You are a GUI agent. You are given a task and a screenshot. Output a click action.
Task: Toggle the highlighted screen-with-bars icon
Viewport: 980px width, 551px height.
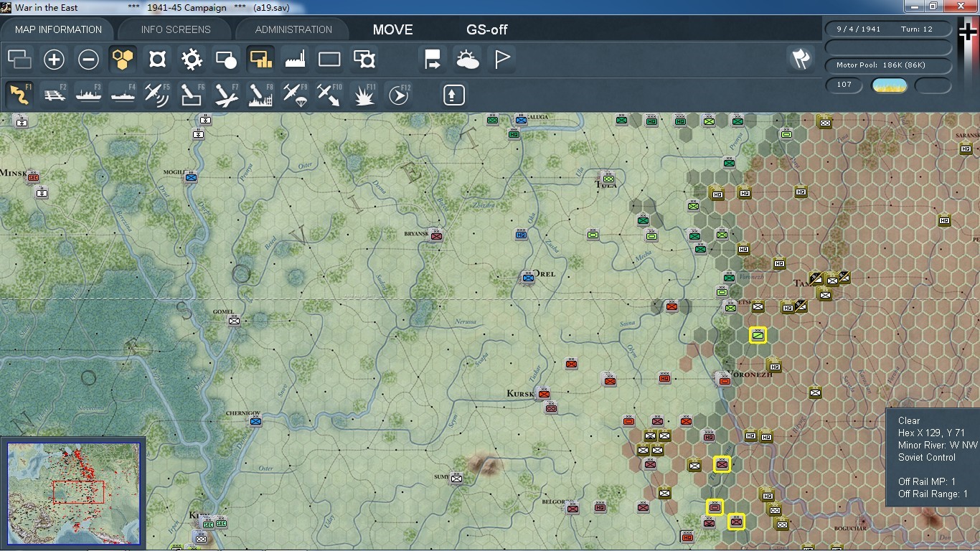coord(260,60)
